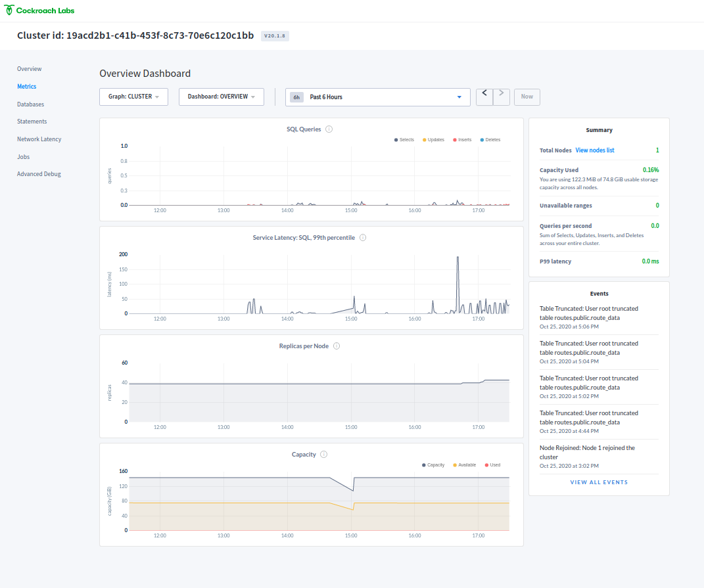Viewport: 704px width, 588px height.
Task: Toggle Capacity series in Capacity legend
Action: pos(433,465)
